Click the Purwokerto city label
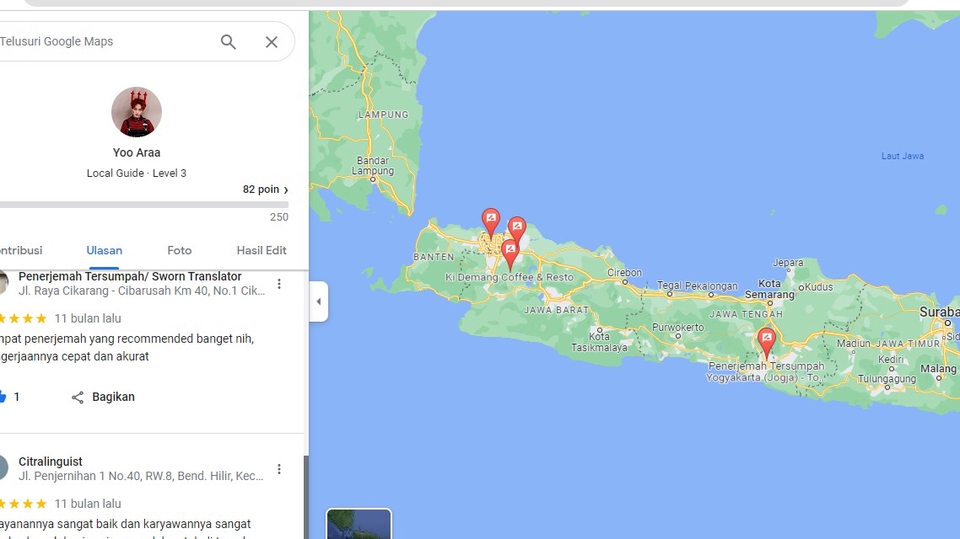The image size is (960, 539). [x=678, y=327]
